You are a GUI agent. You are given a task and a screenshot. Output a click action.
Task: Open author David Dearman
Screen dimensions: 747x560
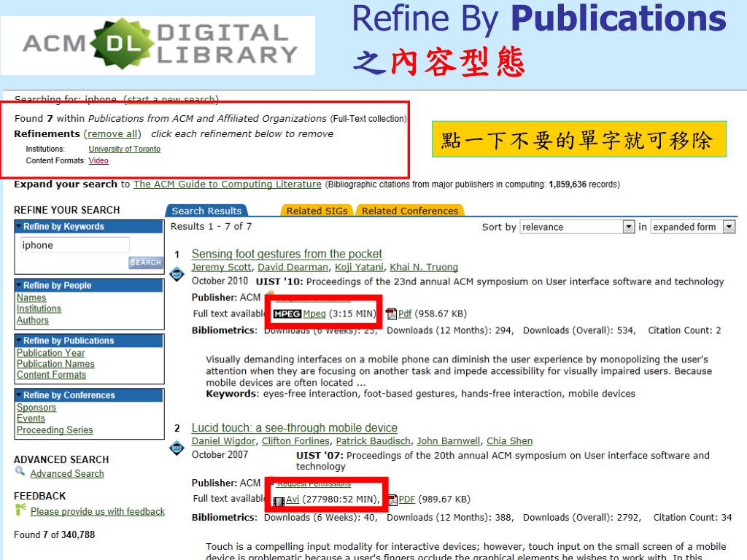pos(293,267)
